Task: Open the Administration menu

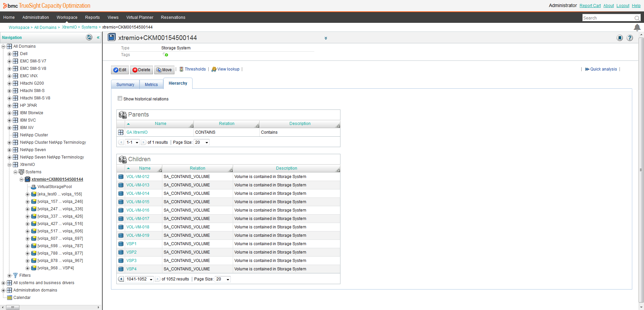Action: [x=36, y=17]
